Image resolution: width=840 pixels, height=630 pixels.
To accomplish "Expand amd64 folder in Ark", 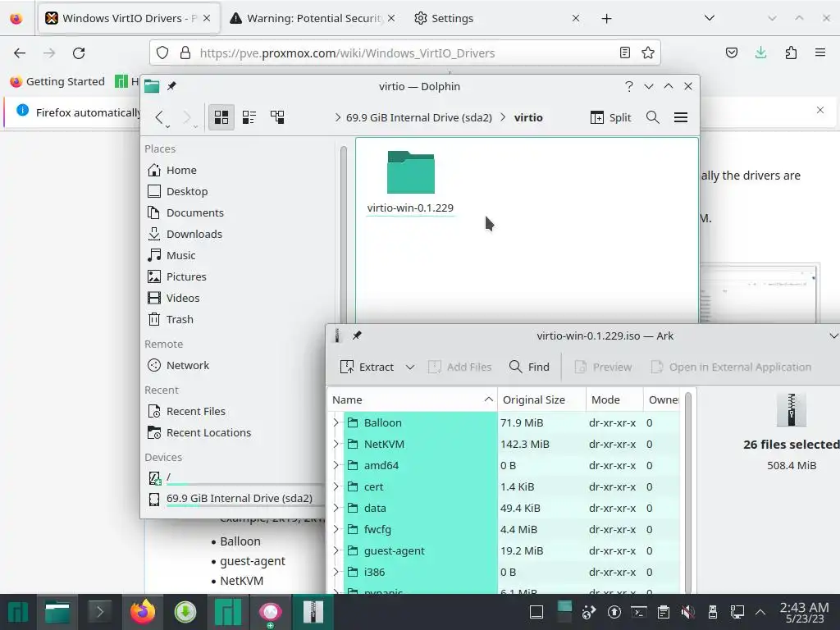I will (x=336, y=466).
